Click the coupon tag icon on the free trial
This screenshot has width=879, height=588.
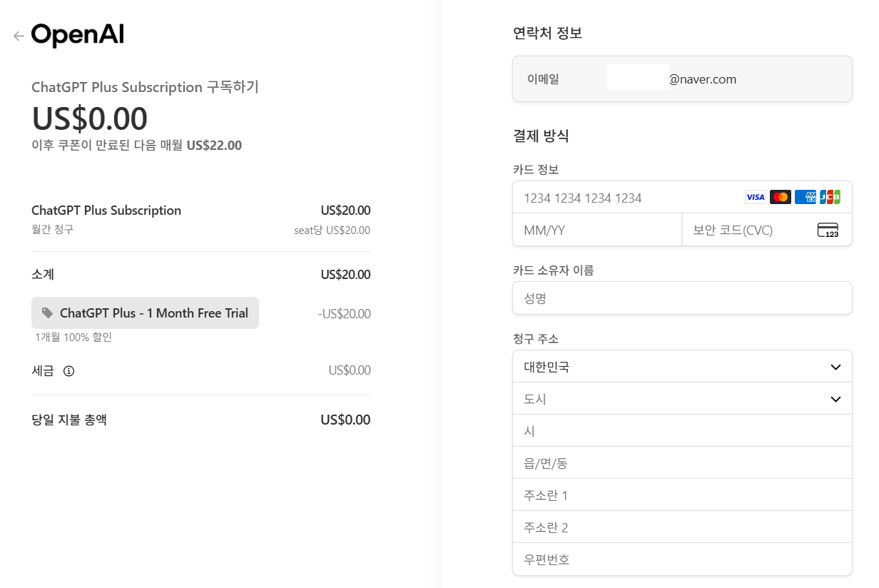click(47, 313)
